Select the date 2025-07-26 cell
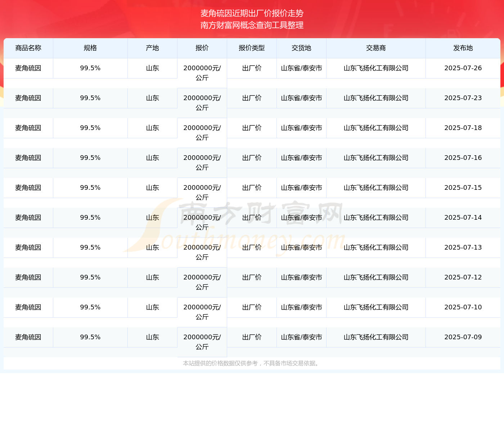This screenshot has height=434, width=504. coord(463,68)
